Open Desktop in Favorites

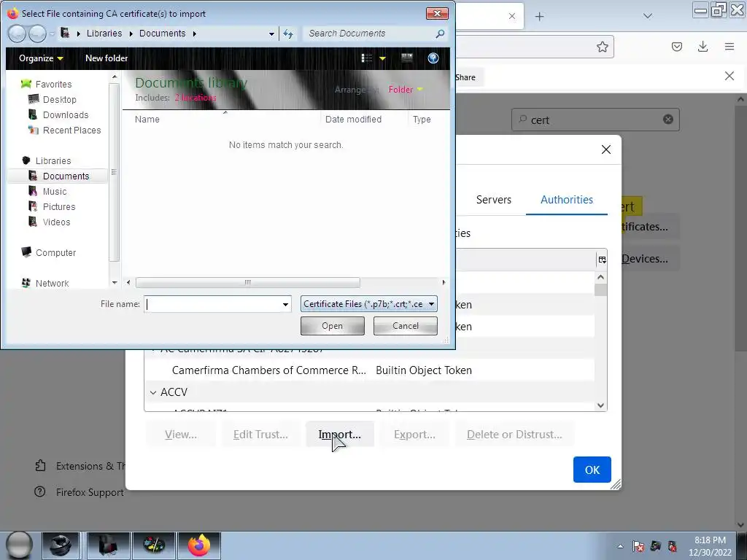[59, 99]
